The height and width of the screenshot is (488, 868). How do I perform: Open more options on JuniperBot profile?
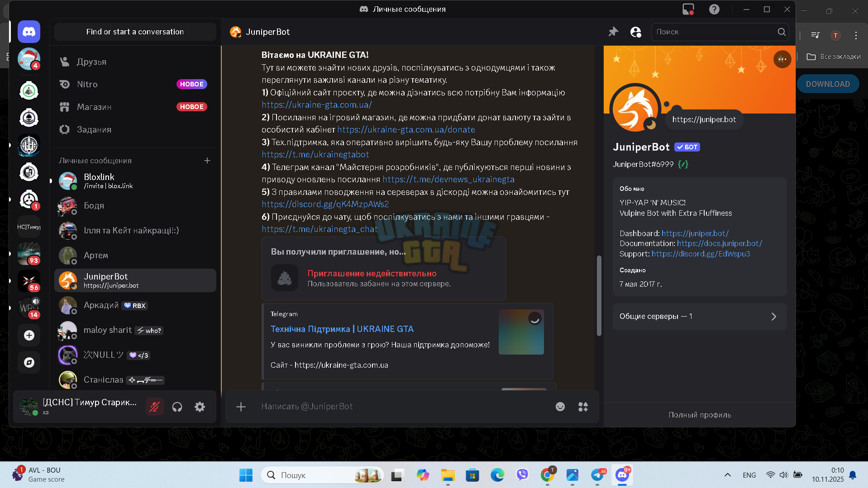782,59
